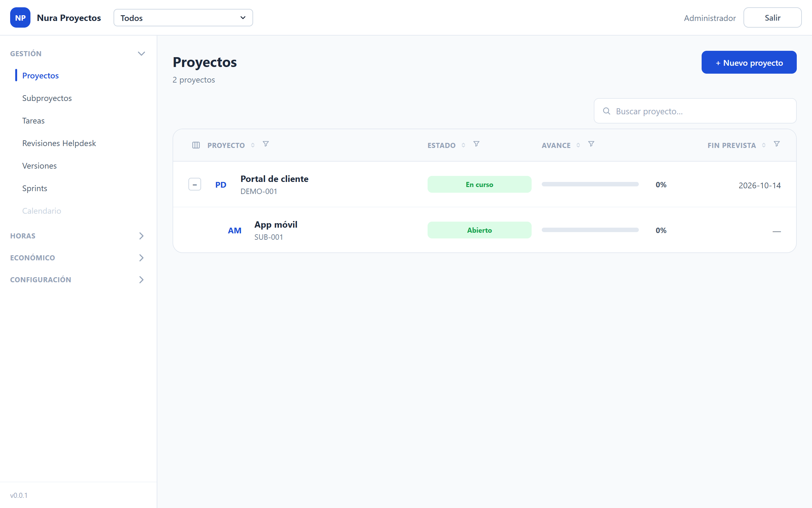Click the Administrador user label
The image size is (812, 508).
coord(710,18)
